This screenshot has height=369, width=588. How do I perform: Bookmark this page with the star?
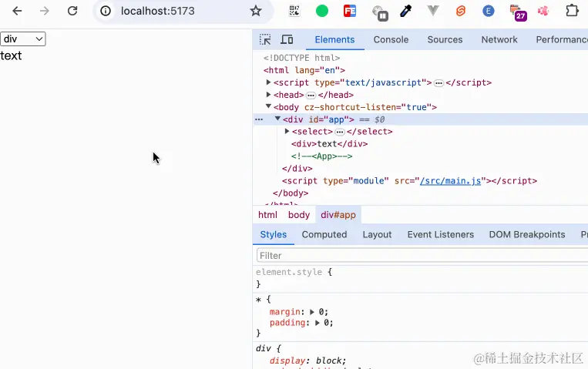(x=256, y=11)
